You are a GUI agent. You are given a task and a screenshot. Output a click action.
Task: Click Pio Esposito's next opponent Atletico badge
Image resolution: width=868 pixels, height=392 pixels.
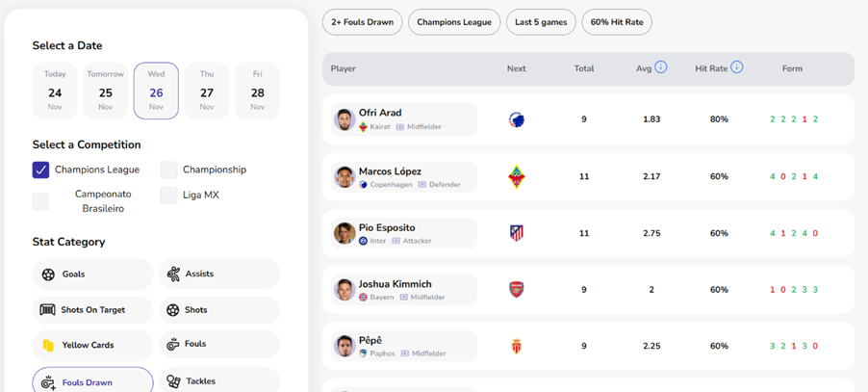point(517,233)
